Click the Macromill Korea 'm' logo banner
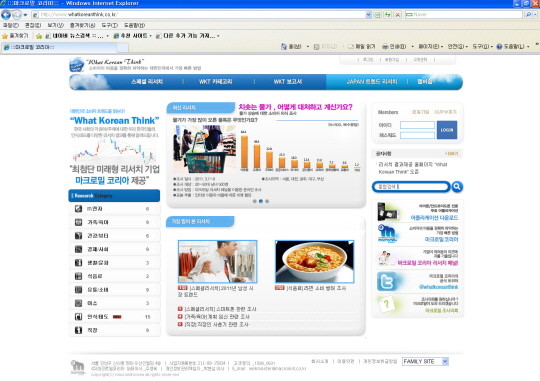This screenshot has width=540, height=381. 386,234
